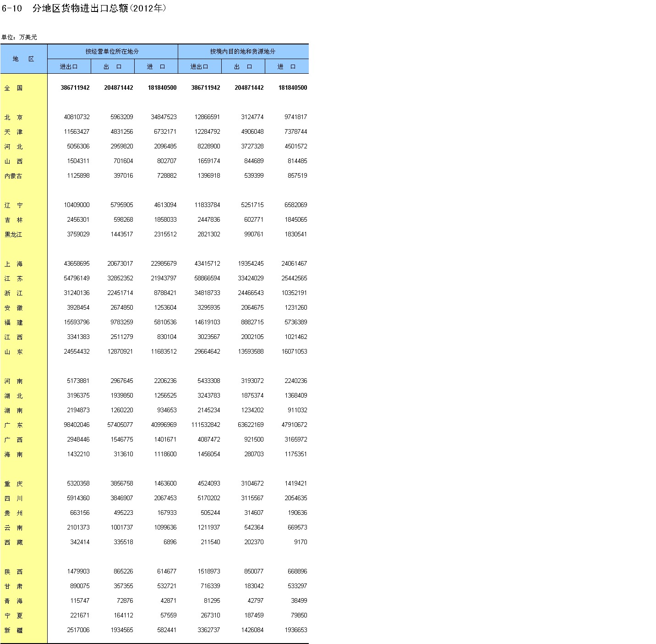Select Hainan export value 313610
This screenshot has width=656, height=644.
124,454
